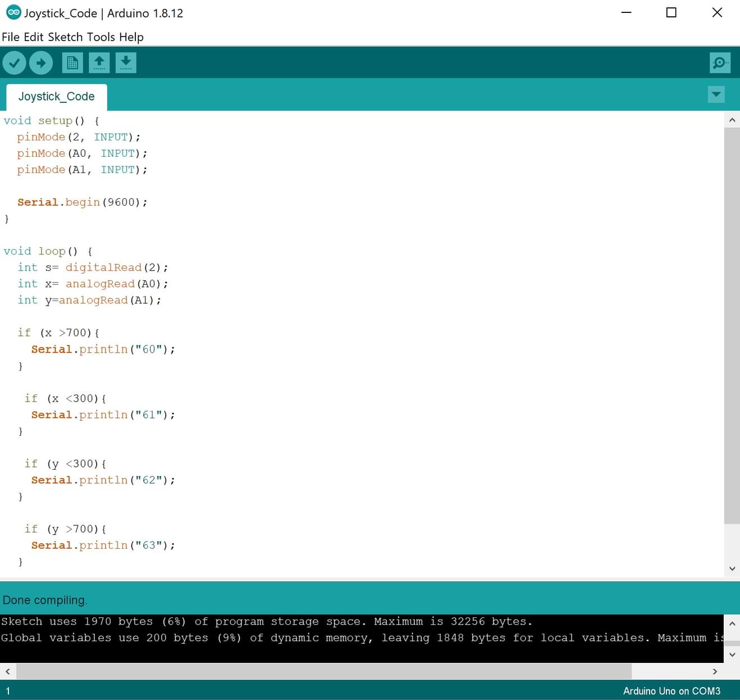Click the console horizontal scrollbar left arrow
The height and width of the screenshot is (700, 740).
point(7,671)
